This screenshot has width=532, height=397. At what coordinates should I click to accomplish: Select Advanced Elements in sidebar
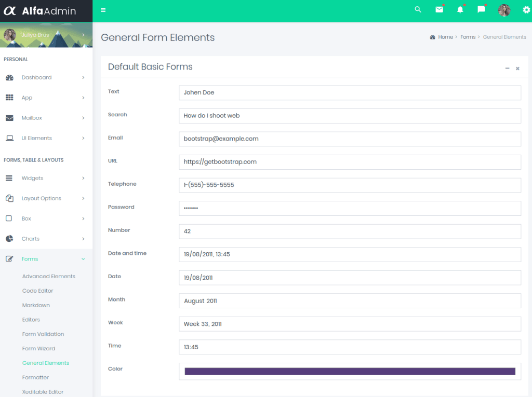[49, 276]
